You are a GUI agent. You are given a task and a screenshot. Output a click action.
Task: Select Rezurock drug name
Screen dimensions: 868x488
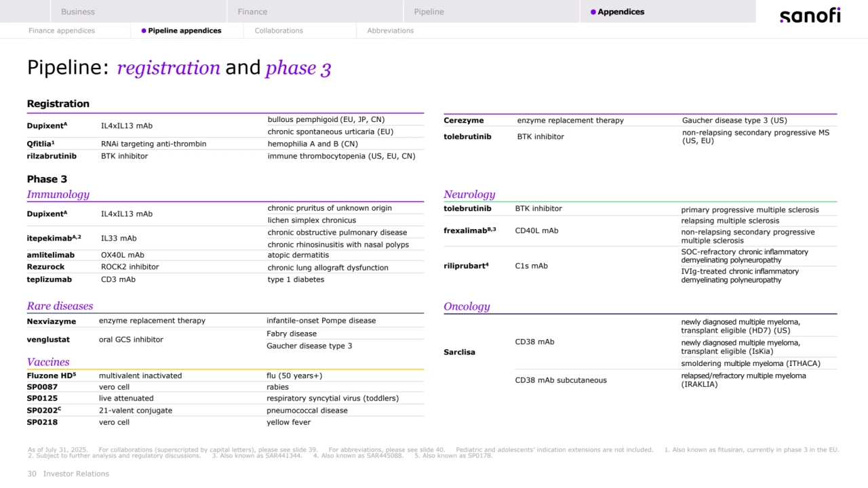pyautogui.click(x=45, y=267)
